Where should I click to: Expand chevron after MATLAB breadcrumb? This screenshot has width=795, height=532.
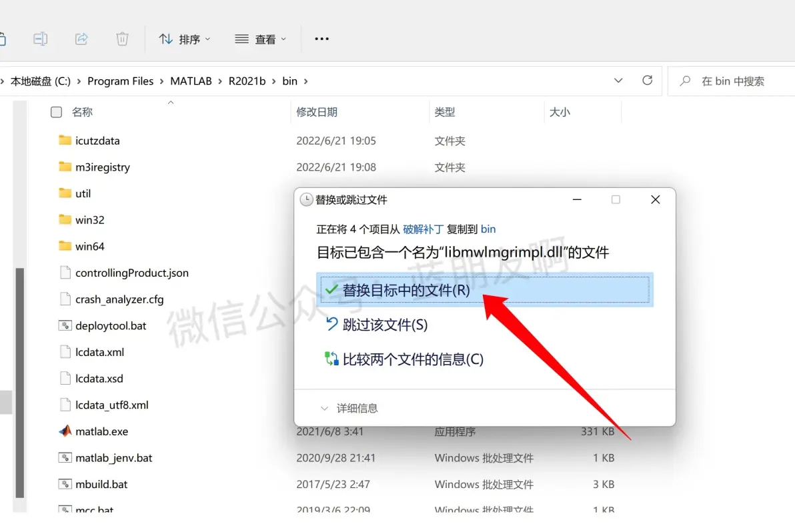pyautogui.click(x=220, y=81)
